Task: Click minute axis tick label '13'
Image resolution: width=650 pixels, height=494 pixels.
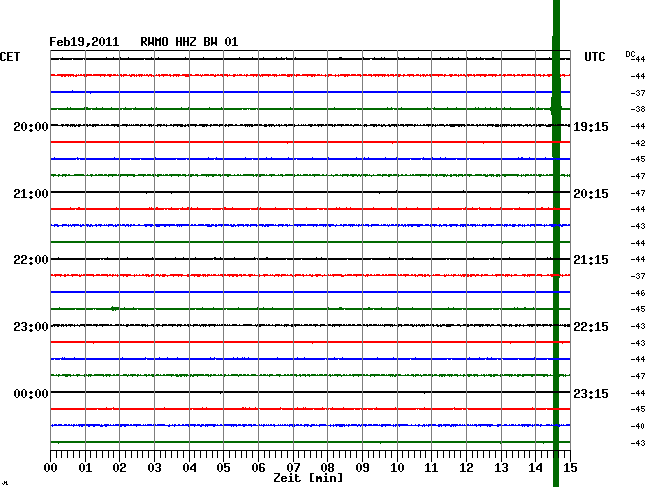Action: coord(501,467)
